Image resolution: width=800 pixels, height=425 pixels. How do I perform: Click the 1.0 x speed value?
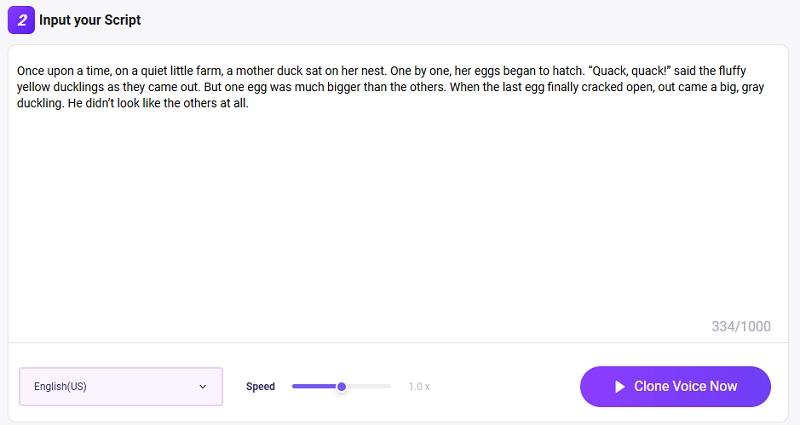419,387
